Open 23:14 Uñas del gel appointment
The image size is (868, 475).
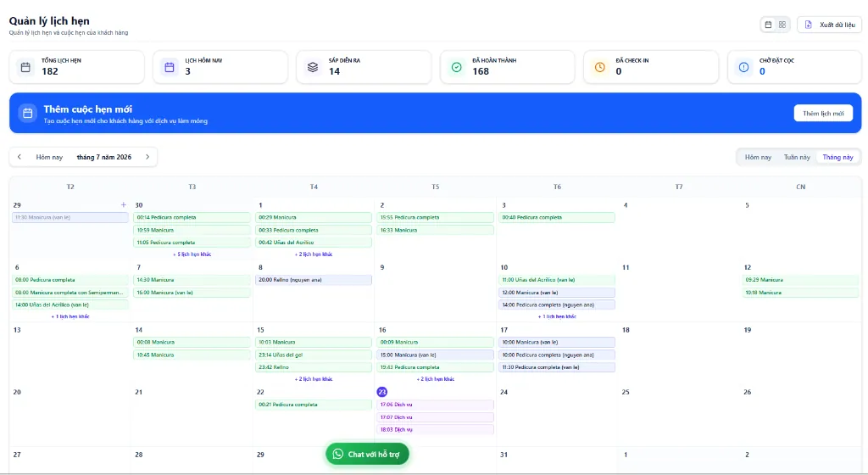click(314, 355)
